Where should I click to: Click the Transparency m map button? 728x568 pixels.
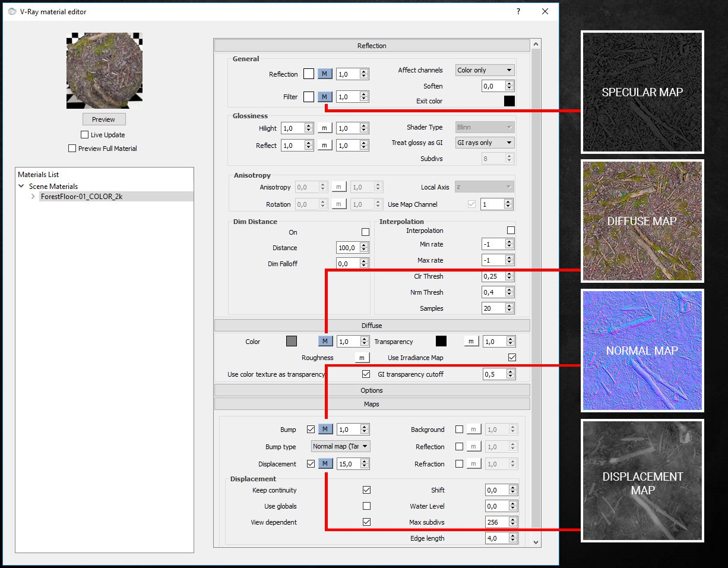[471, 342]
